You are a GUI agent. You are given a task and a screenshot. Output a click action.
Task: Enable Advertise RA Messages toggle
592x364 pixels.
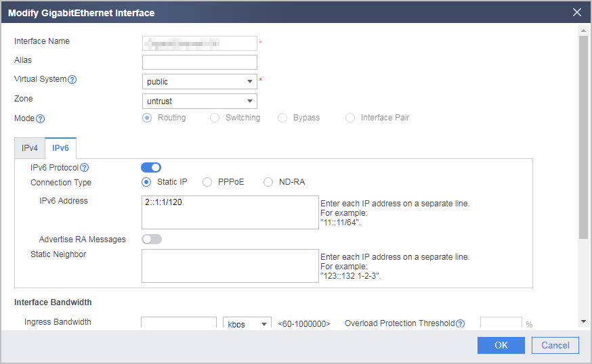coord(152,239)
